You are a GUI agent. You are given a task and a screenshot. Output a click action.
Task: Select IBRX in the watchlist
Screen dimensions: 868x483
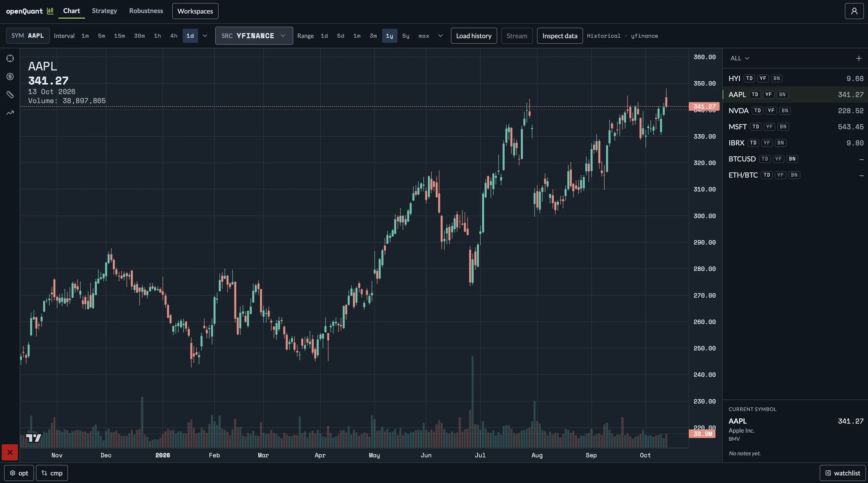[x=795, y=143]
